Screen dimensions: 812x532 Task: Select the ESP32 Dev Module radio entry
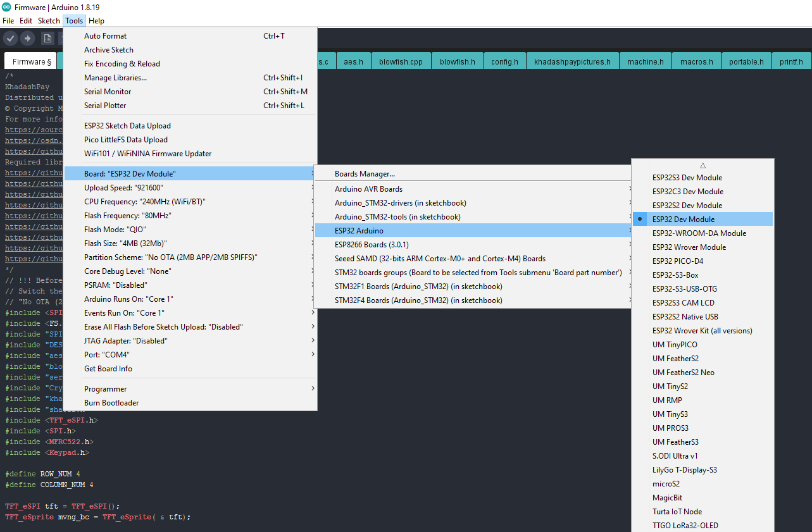tap(703, 220)
